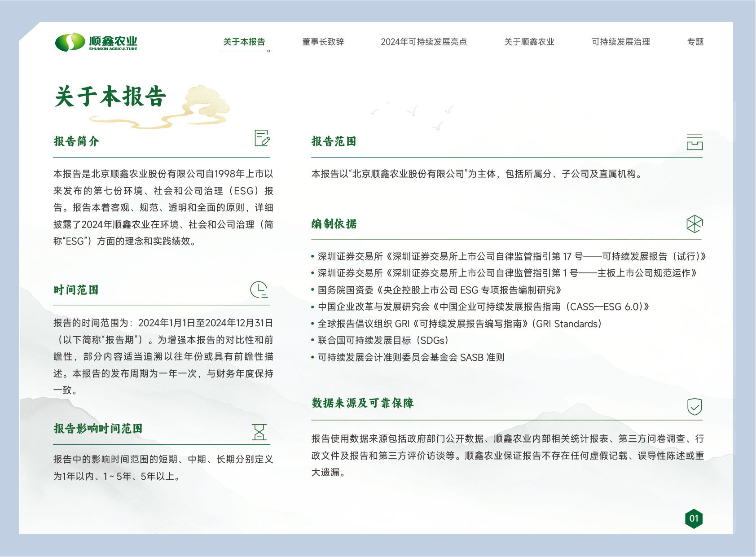Click the GRI Standards bullet line
Screen dimensions: 756x557
point(456,324)
